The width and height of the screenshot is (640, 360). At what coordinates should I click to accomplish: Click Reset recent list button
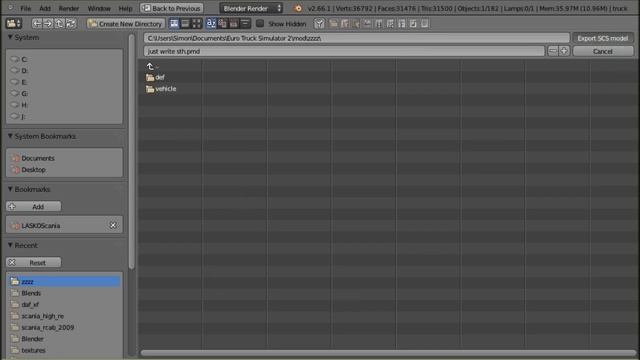[x=33, y=262]
